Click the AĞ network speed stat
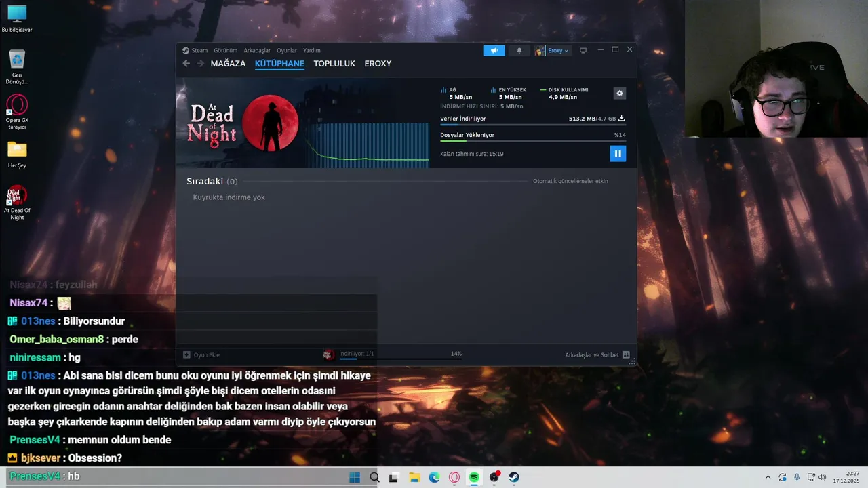868x488 pixels. pyautogui.click(x=456, y=94)
